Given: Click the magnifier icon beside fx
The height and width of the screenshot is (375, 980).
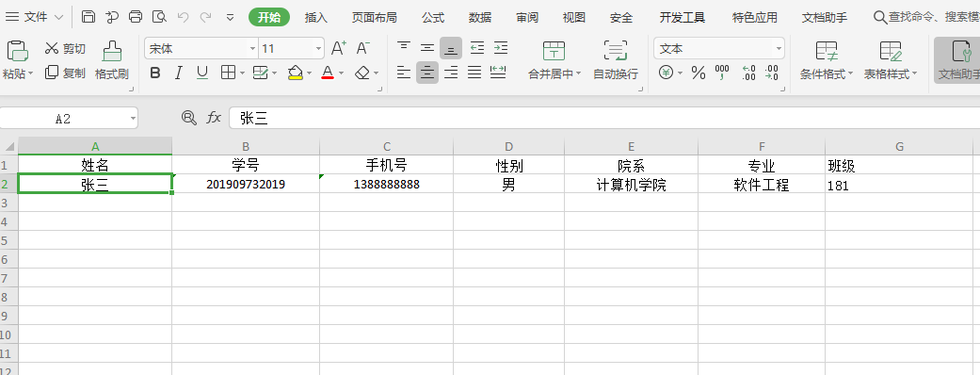Looking at the screenshot, I should click(188, 117).
